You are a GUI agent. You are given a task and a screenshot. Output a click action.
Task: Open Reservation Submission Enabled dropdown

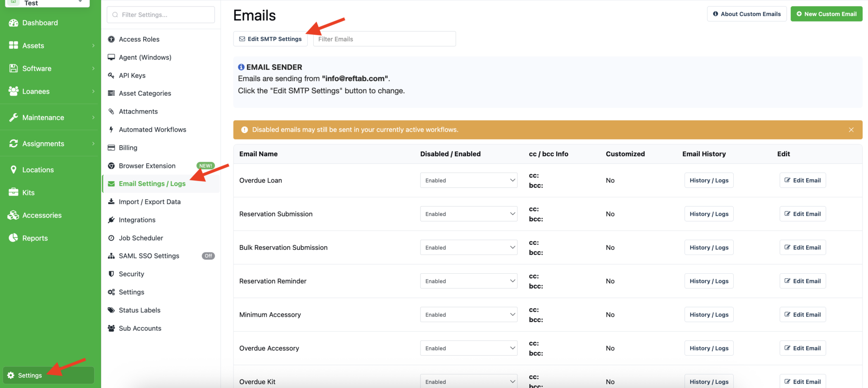point(469,214)
